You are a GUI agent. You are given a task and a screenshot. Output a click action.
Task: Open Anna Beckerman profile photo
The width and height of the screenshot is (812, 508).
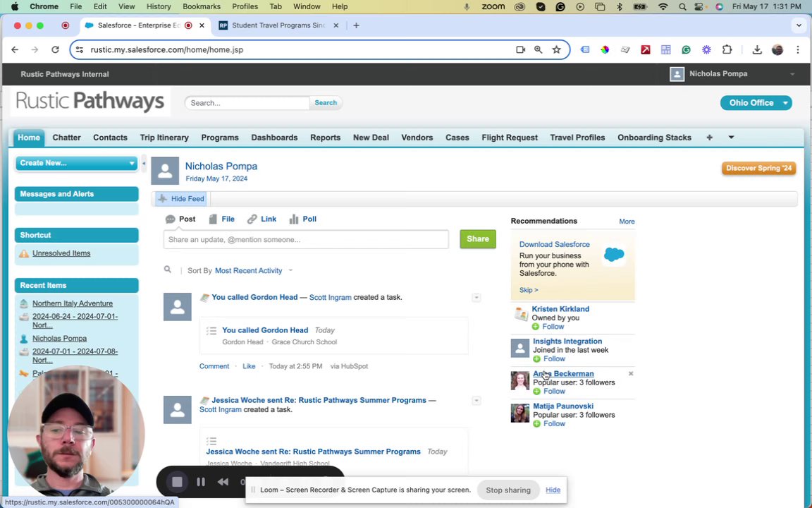tap(520, 380)
